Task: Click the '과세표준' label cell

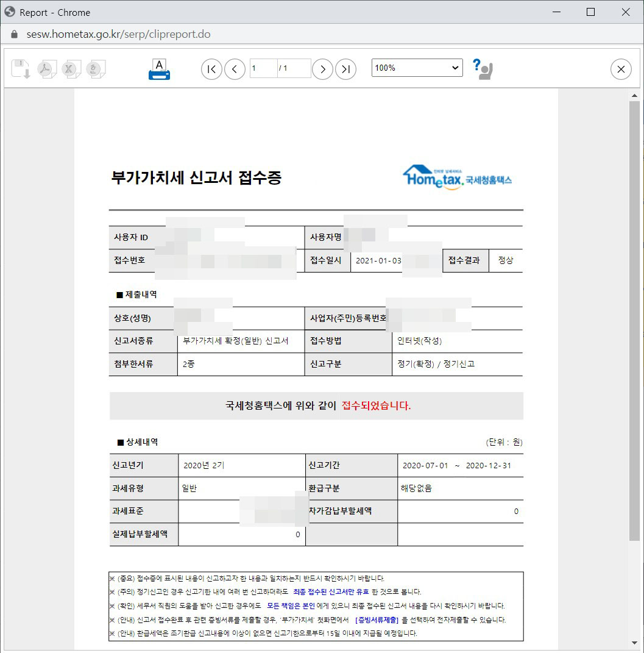Action: pyautogui.click(x=144, y=511)
